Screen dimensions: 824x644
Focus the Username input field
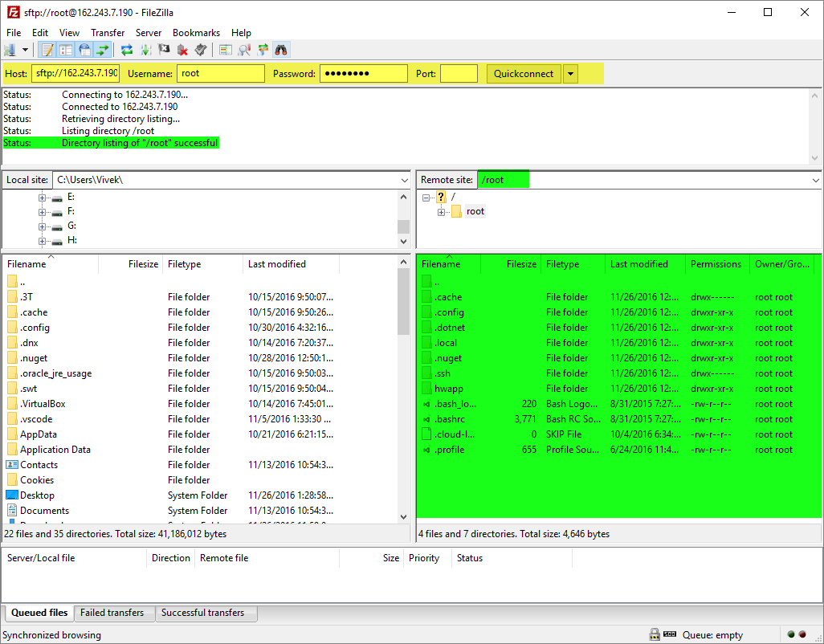[x=221, y=74]
